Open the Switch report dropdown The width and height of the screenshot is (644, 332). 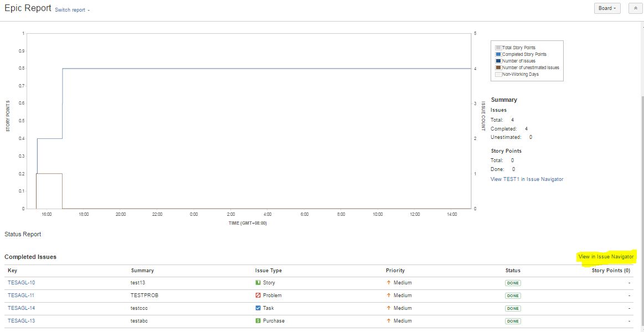73,10
